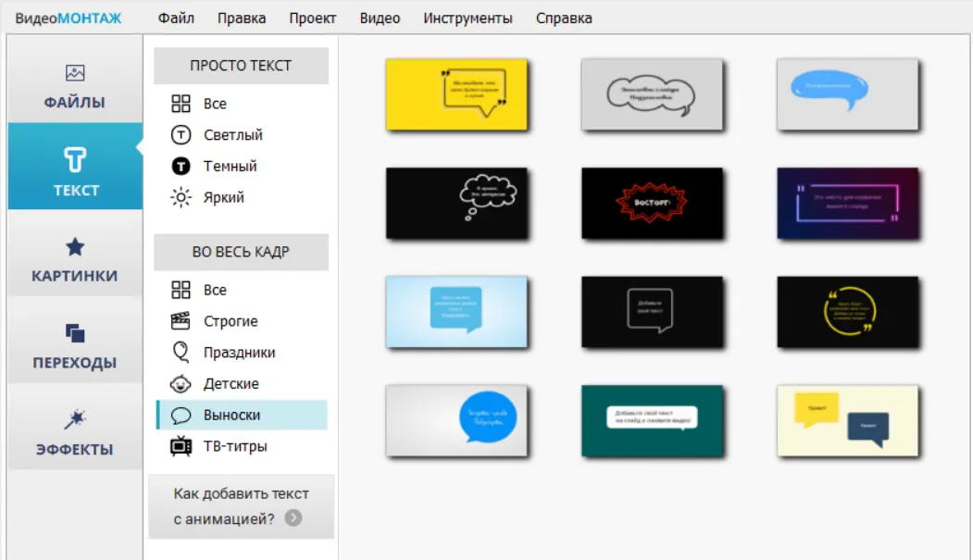The width and height of the screenshot is (973, 560).
Task: Open the Эффекты magic wand section
Action: (x=75, y=419)
